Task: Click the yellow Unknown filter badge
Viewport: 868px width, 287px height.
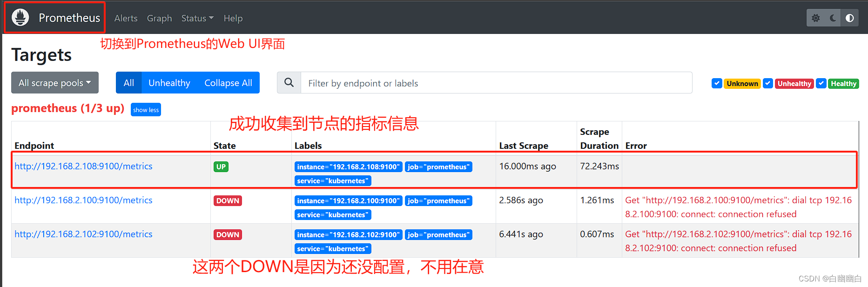Action: click(x=742, y=84)
